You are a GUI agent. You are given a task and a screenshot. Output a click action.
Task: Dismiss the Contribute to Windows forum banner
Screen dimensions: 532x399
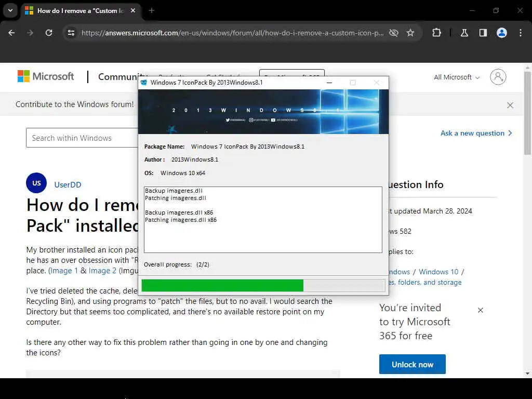click(510, 105)
